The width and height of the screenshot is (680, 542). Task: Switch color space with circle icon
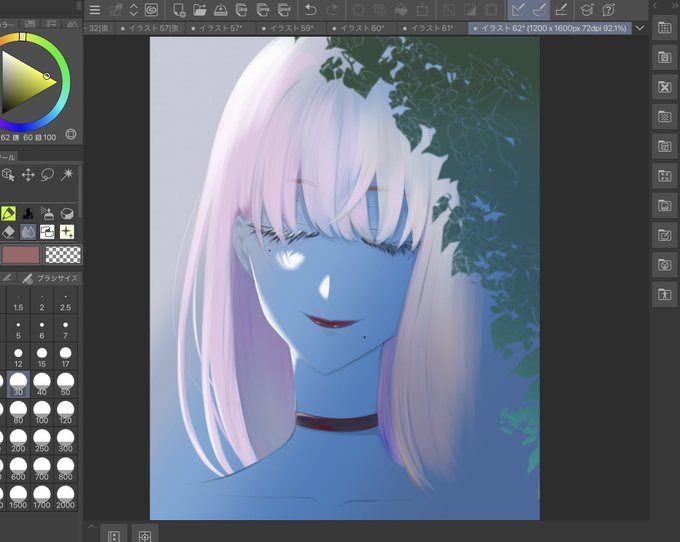(x=71, y=134)
